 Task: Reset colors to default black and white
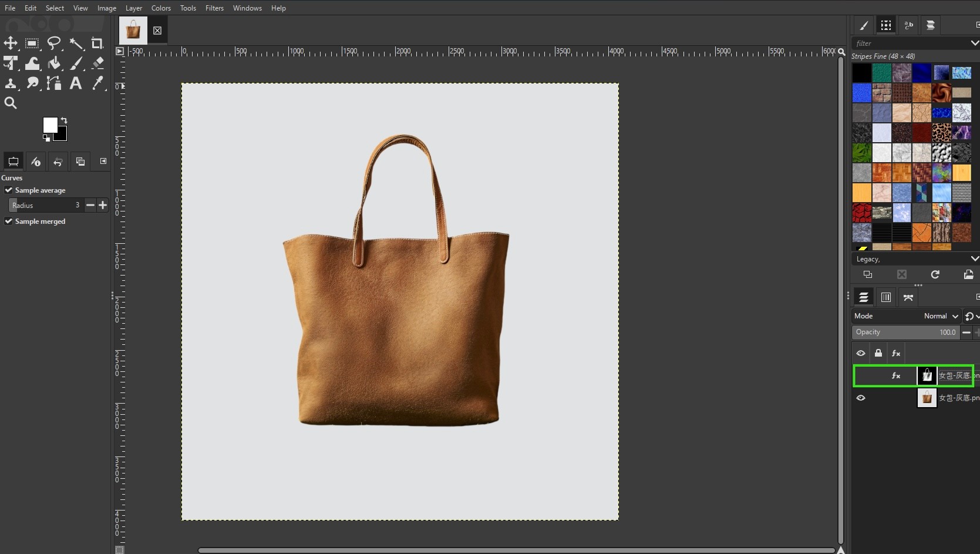pyautogui.click(x=46, y=138)
